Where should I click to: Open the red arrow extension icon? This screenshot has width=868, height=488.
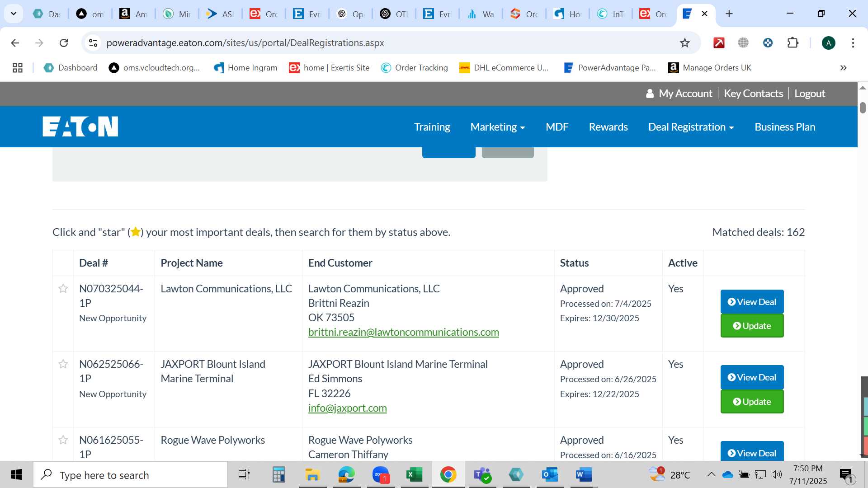[x=719, y=43]
